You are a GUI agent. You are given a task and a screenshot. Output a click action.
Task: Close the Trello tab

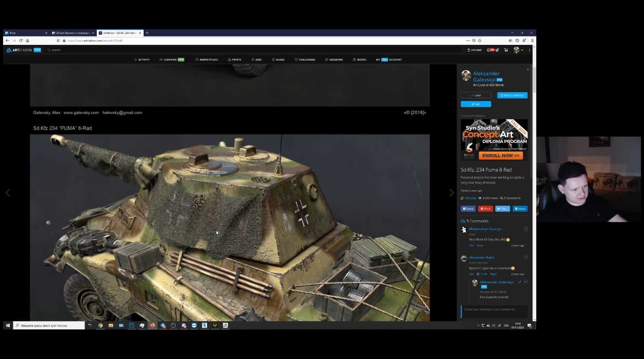pyautogui.click(x=46, y=33)
